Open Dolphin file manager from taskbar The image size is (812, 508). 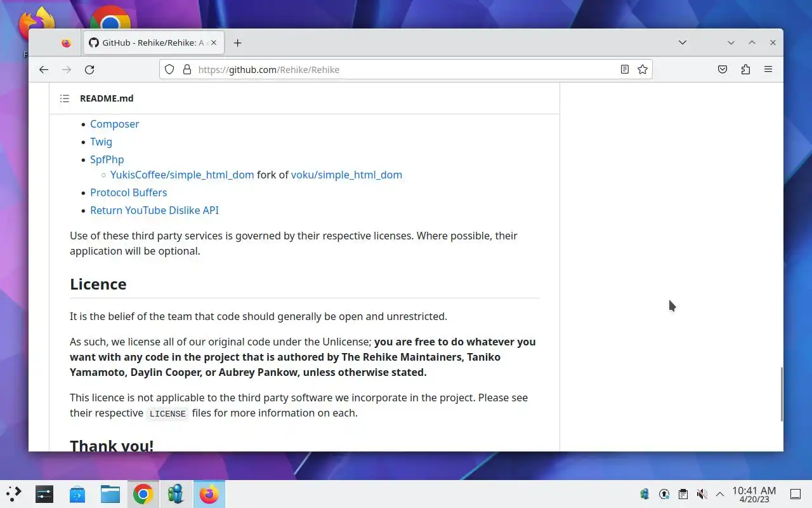click(110, 493)
